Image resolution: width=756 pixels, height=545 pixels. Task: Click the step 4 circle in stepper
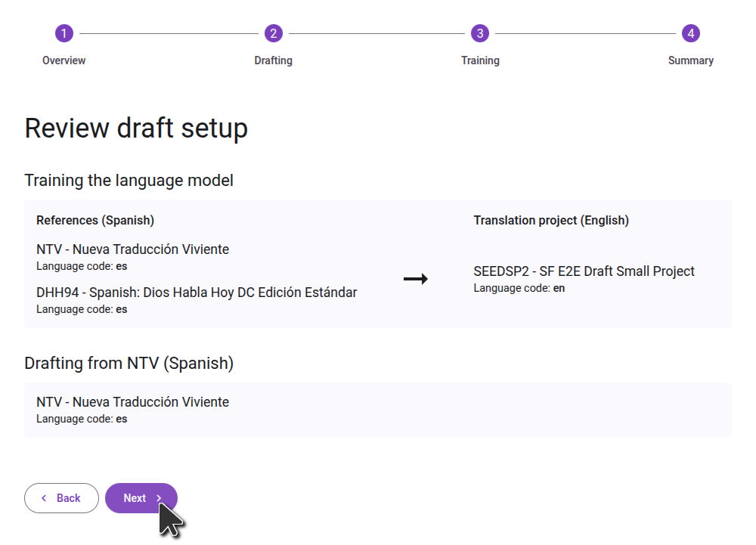[x=690, y=33]
